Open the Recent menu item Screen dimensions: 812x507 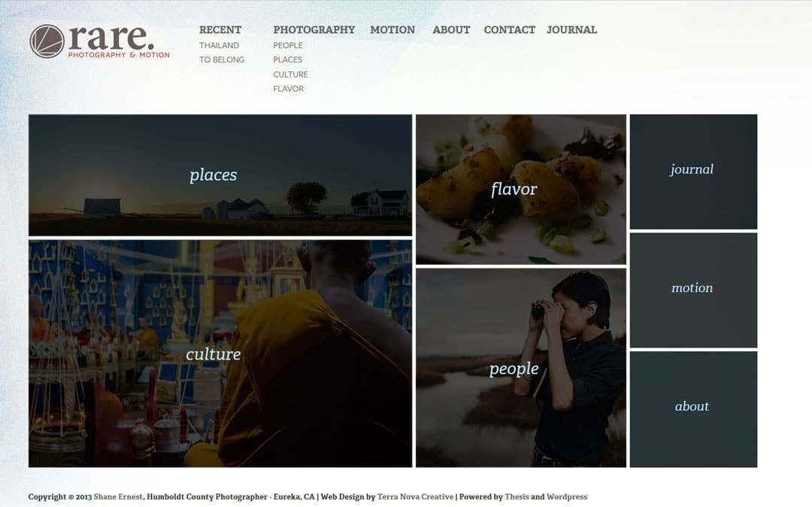pyautogui.click(x=220, y=30)
